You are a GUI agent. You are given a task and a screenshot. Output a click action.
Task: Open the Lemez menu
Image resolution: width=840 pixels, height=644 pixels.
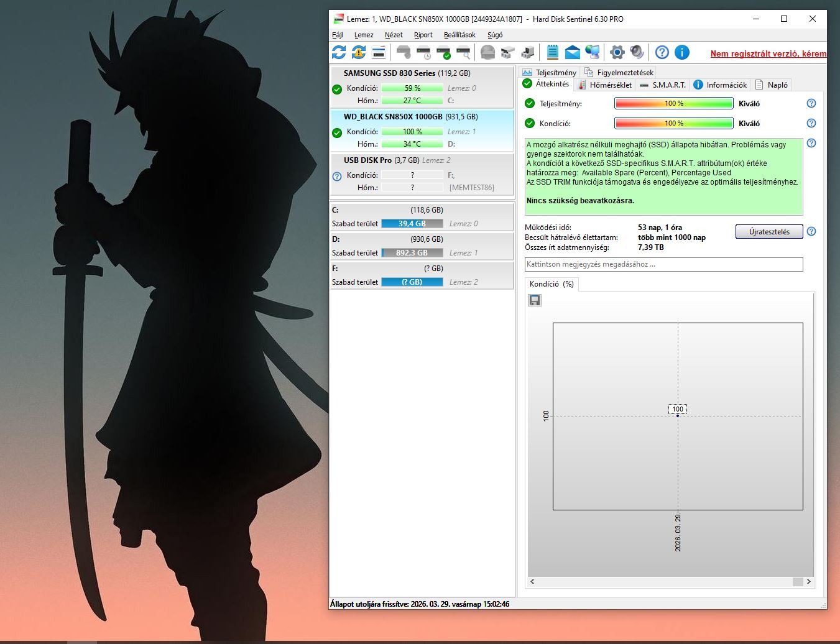(364, 35)
